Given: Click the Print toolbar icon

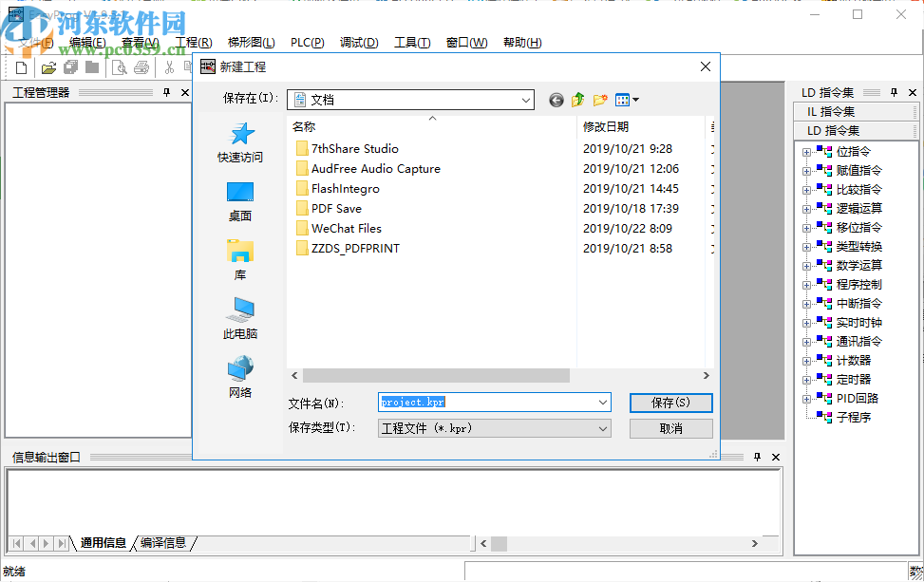Looking at the screenshot, I should (x=141, y=67).
